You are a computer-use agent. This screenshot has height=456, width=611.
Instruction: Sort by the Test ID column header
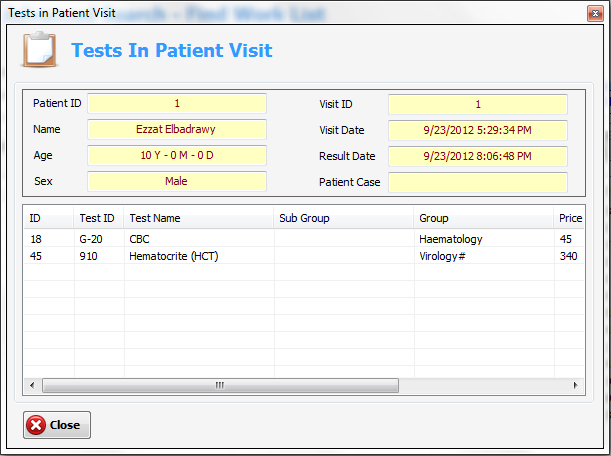pos(99,218)
